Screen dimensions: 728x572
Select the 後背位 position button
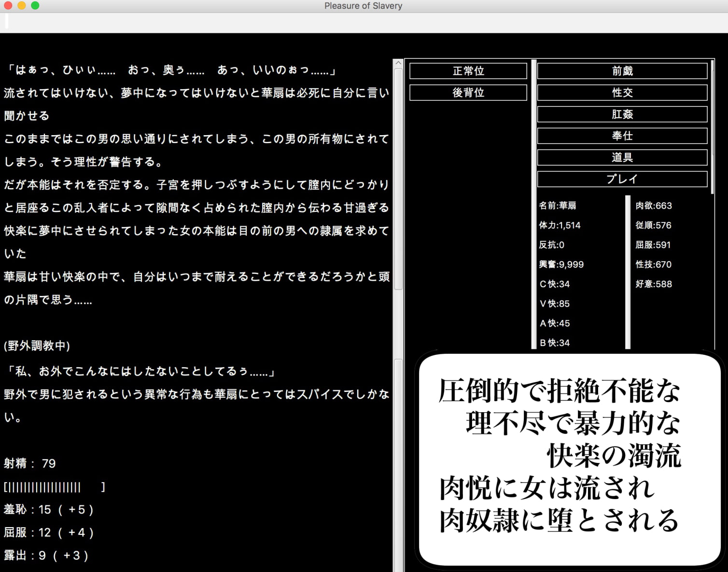[467, 93]
